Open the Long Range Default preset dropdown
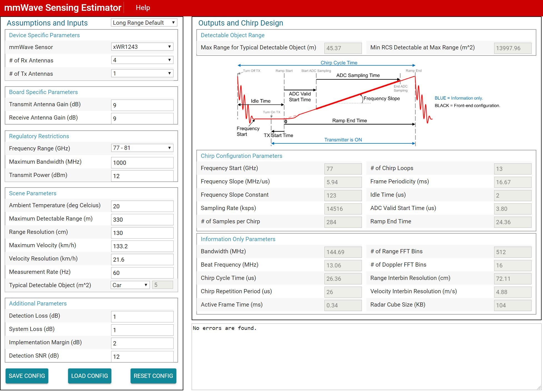The width and height of the screenshot is (543, 392). pos(144,23)
